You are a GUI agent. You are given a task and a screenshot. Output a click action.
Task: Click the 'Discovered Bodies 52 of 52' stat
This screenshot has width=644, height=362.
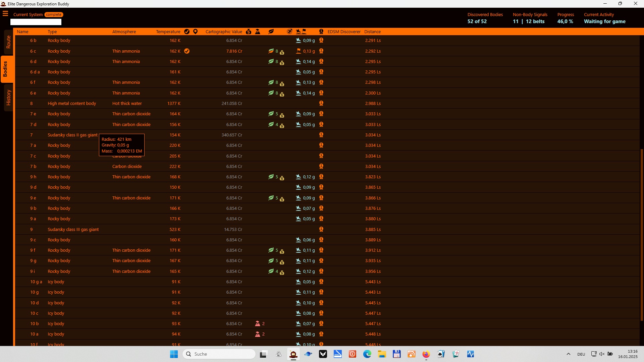click(485, 18)
